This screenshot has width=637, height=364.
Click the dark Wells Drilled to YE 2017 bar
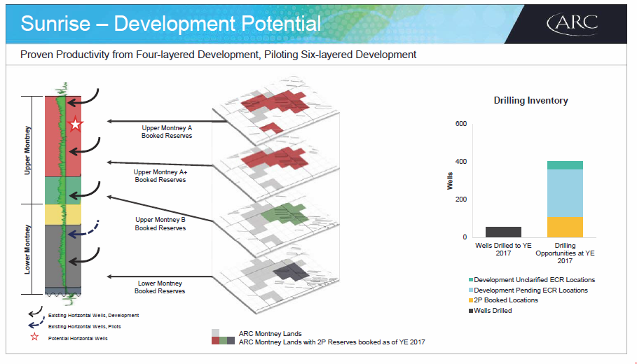503,232
